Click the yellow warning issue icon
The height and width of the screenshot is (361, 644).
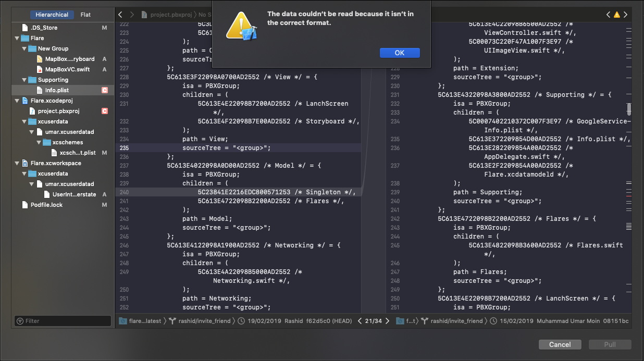[617, 15]
